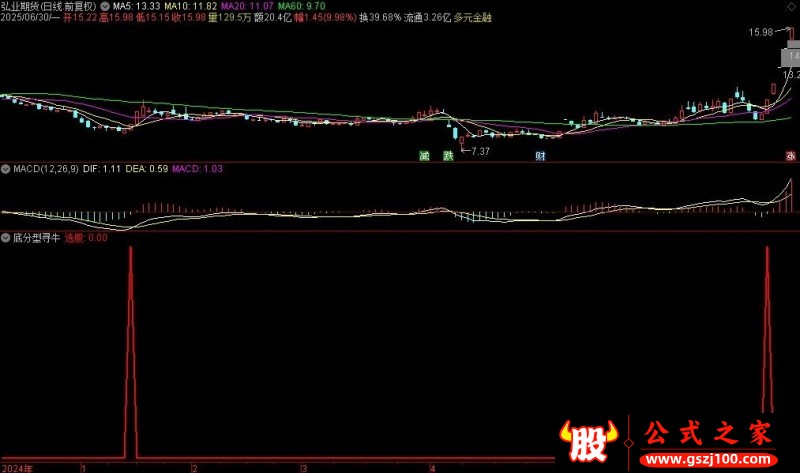
Task: Select the MA10: 11.82 label
Action: (x=190, y=7)
